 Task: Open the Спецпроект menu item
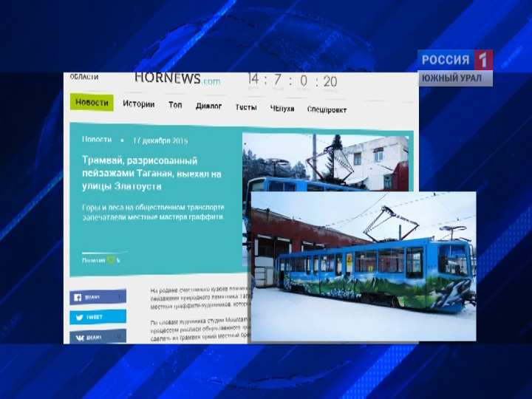326,109
